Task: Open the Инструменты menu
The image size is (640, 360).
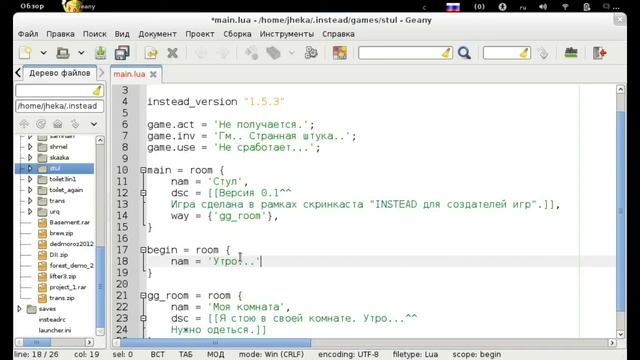Action: [287, 34]
